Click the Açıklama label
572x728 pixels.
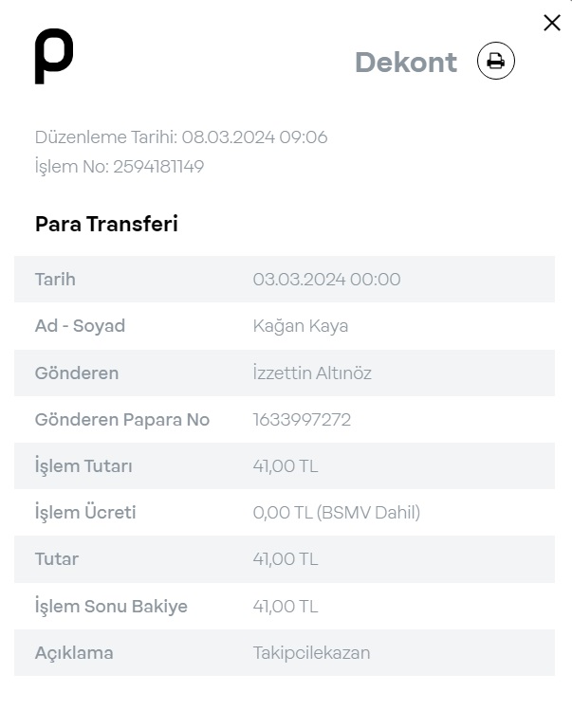pyautogui.click(x=74, y=653)
